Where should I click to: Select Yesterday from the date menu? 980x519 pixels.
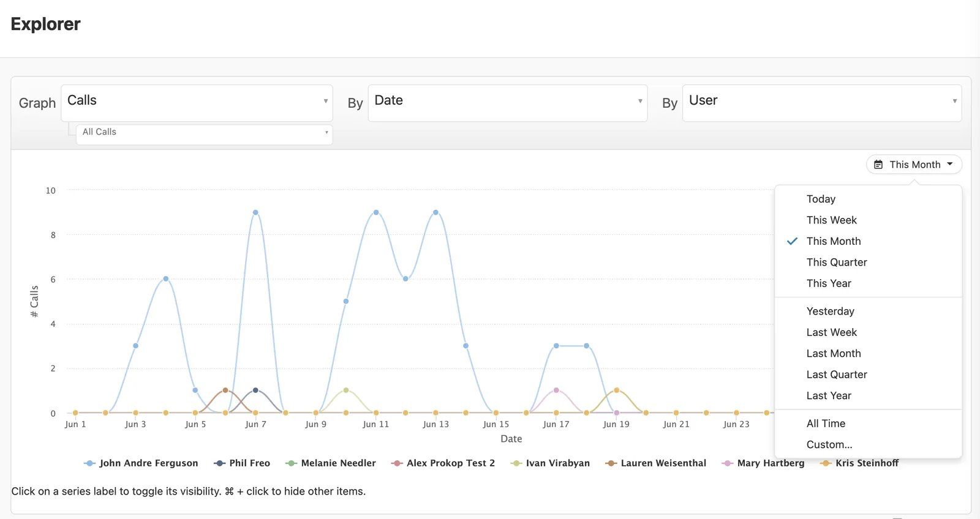(x=869, y=311)
